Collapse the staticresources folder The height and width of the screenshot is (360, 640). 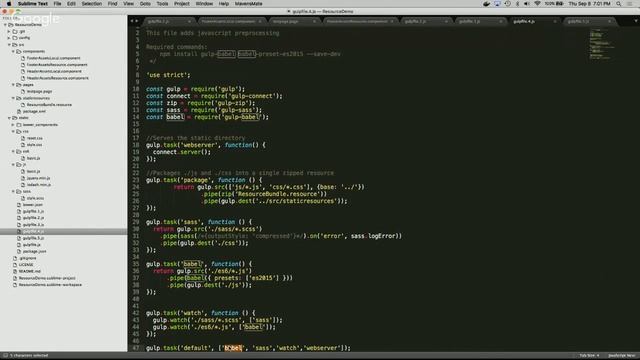pos(13,98)
